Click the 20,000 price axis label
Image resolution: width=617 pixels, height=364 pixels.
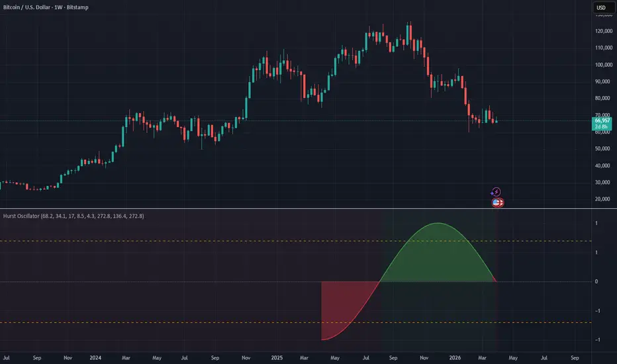point(602,199)
